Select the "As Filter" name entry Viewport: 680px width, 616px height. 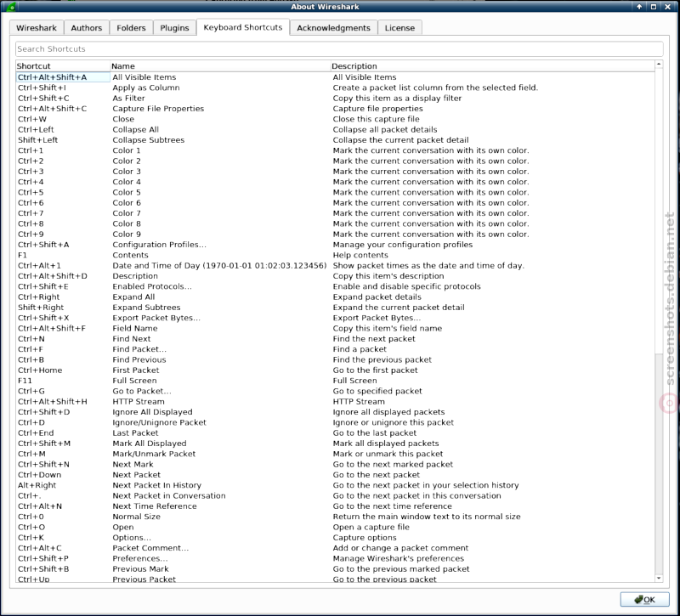click(128, 98)
